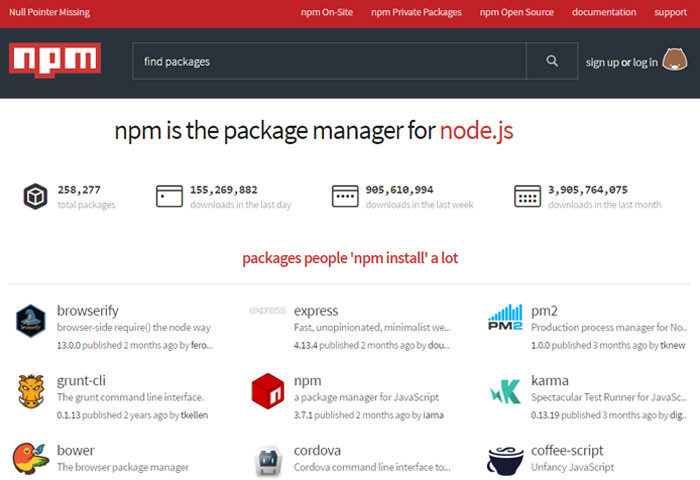This screenshot has width=700, height=480.
Task: Open the express package title
Action: click(316, 310)
